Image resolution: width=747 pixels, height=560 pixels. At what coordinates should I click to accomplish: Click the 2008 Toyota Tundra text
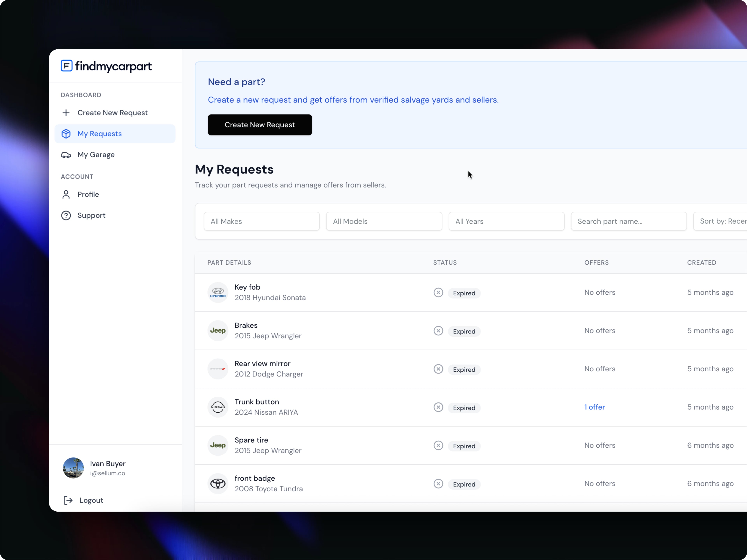(x=268, y=489)
